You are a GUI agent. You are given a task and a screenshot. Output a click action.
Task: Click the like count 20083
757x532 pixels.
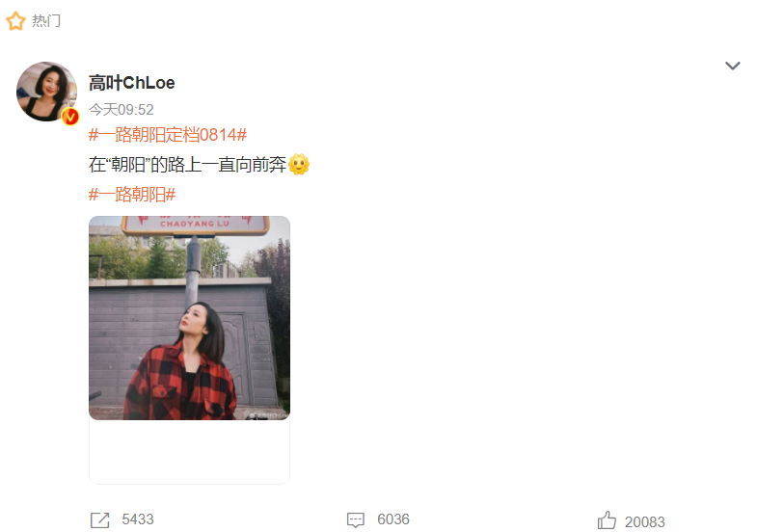644,521
